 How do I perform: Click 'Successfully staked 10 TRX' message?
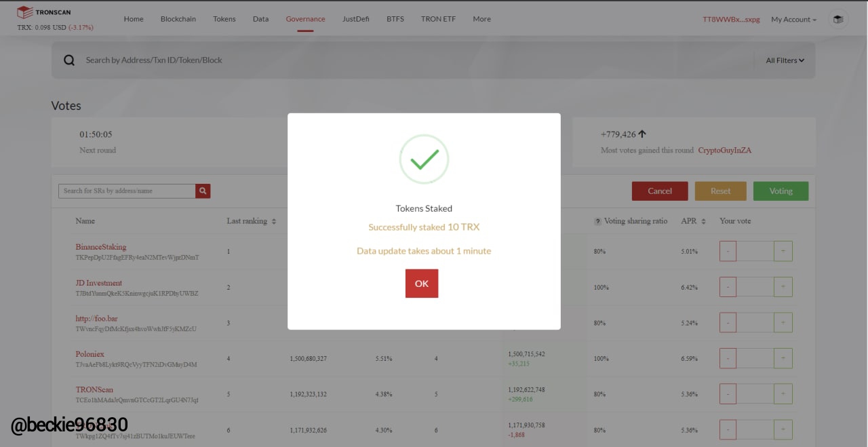click(x=424, y=227)
